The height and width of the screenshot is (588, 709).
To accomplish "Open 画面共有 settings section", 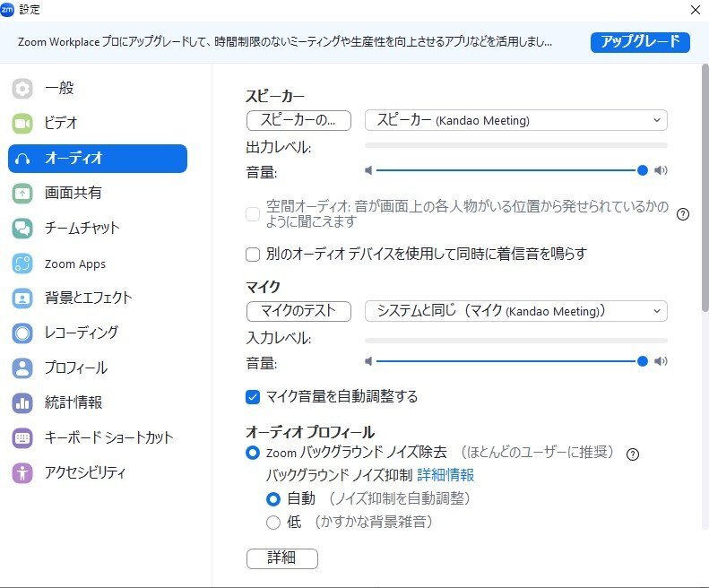I will tap(98, 194).
